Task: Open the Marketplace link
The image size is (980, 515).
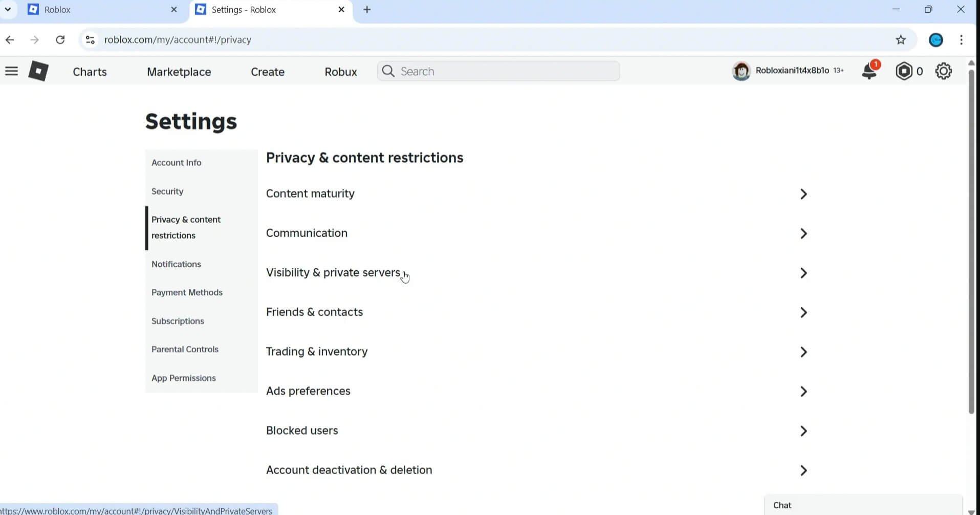Action: coord(179,72)
